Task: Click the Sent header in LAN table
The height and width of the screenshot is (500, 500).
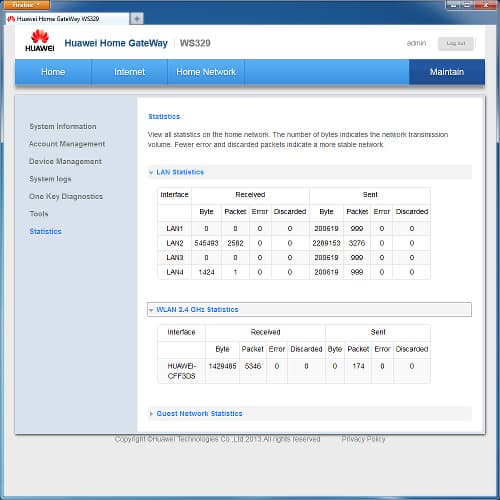Action: (370, 195)
